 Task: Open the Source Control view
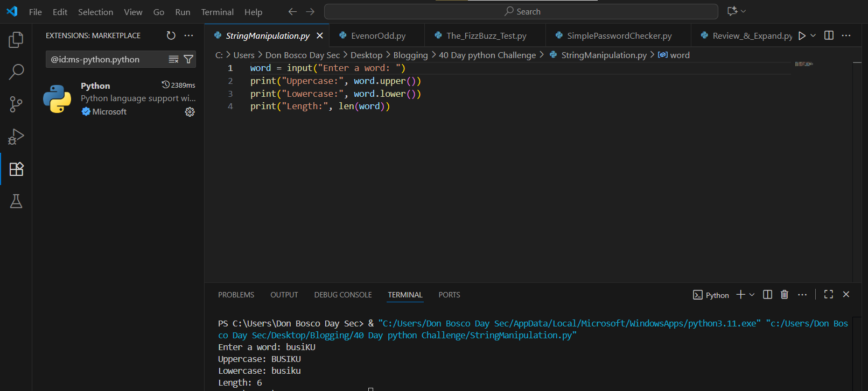(16, 104)
